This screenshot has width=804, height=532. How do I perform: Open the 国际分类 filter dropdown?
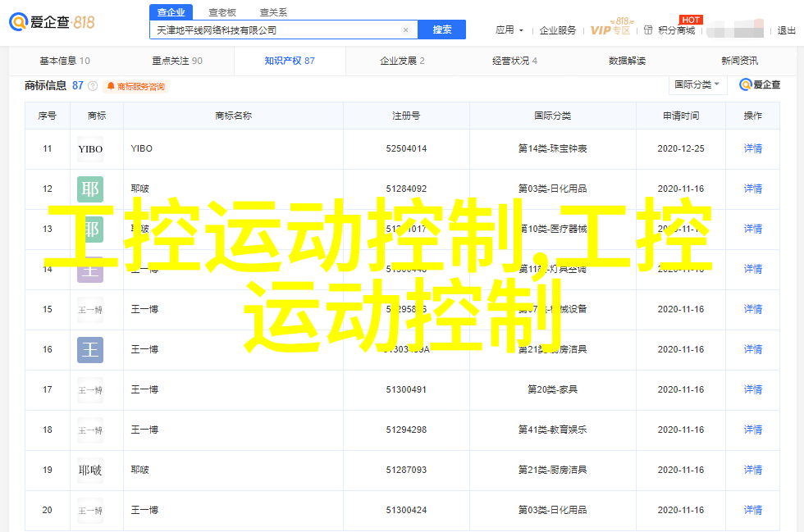click(x=697, y=84)
